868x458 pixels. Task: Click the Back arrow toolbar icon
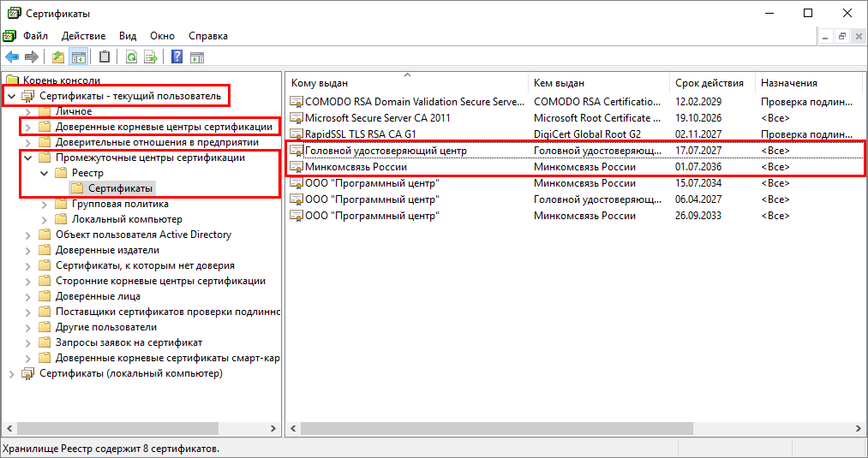tap(12, 57)
